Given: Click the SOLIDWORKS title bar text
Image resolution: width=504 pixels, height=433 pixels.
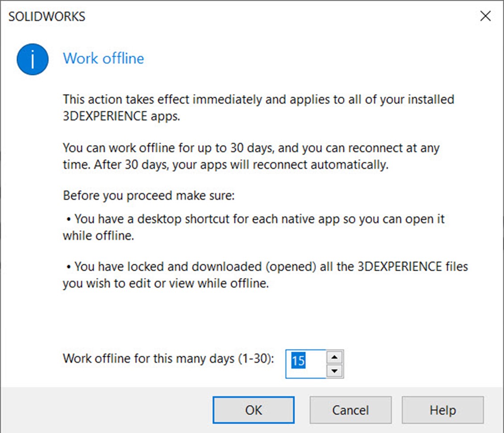Looking at the screenshot, I should coord(46,16).
